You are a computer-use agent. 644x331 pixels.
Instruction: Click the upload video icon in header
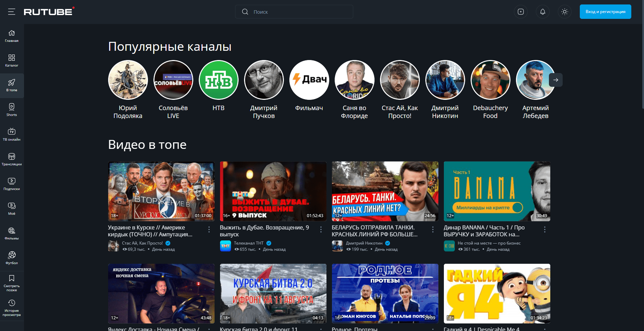[x=521, y=12]
